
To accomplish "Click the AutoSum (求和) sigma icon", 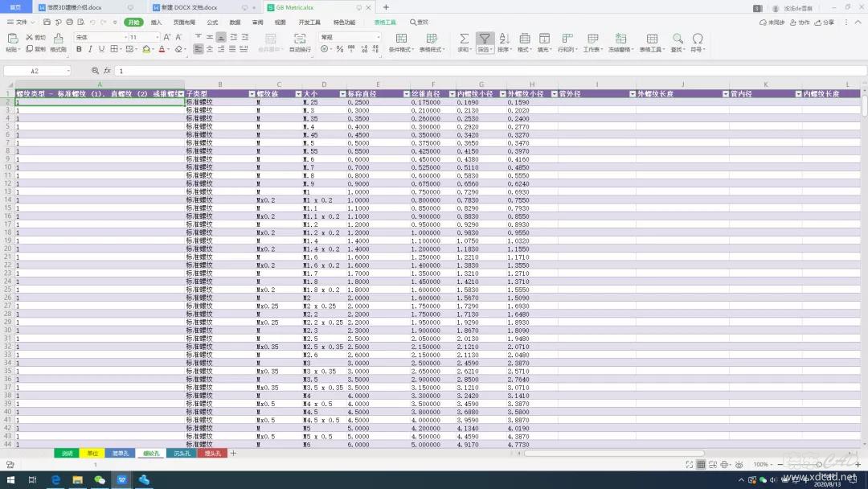I will coord(464,39).
